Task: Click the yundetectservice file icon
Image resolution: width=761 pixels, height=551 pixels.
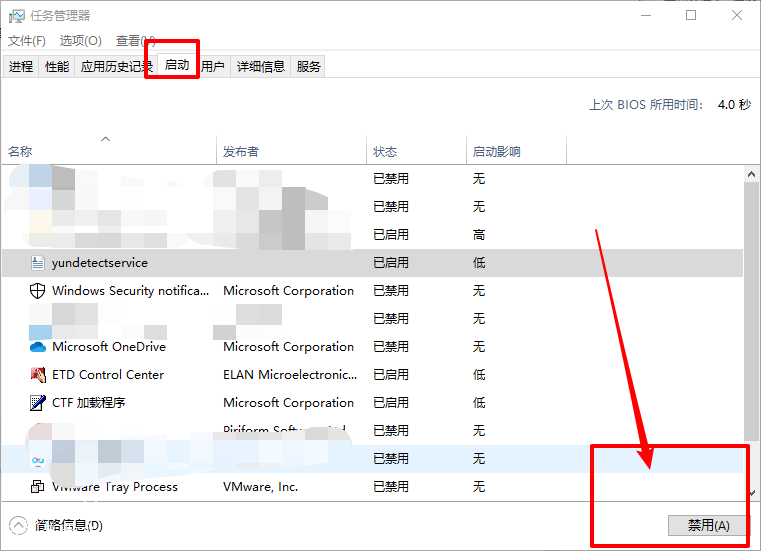Action: pos(38,263)
